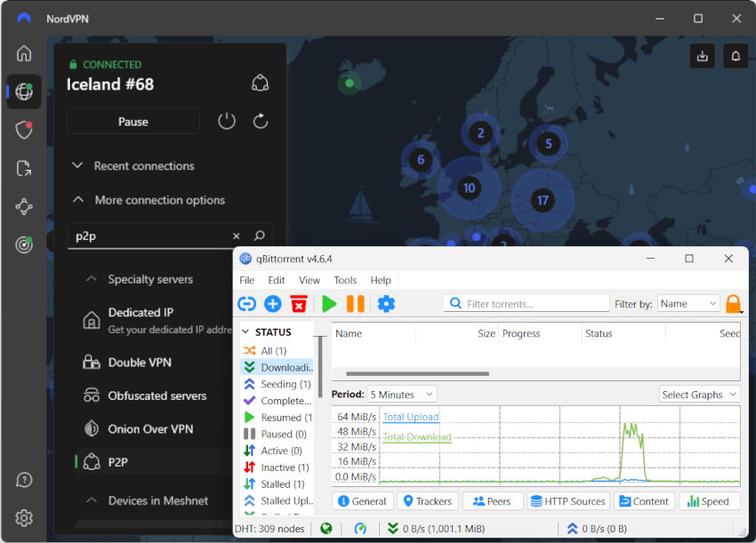Screen dimensions: 756x543
Task: Click the orange Pause torrents icon
Action: pos(356,304)
